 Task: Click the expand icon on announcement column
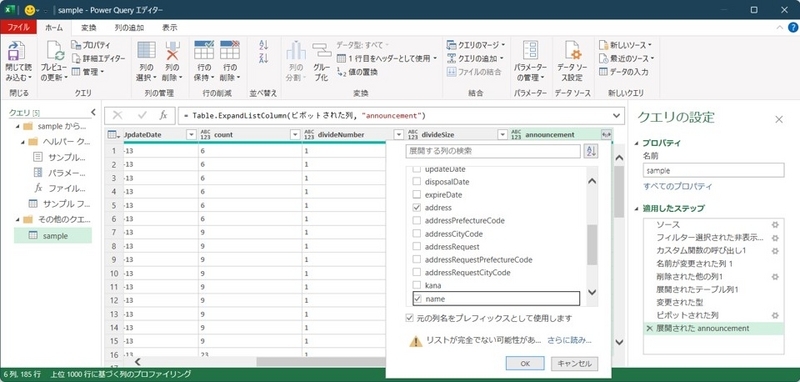[x=606, y=135]
